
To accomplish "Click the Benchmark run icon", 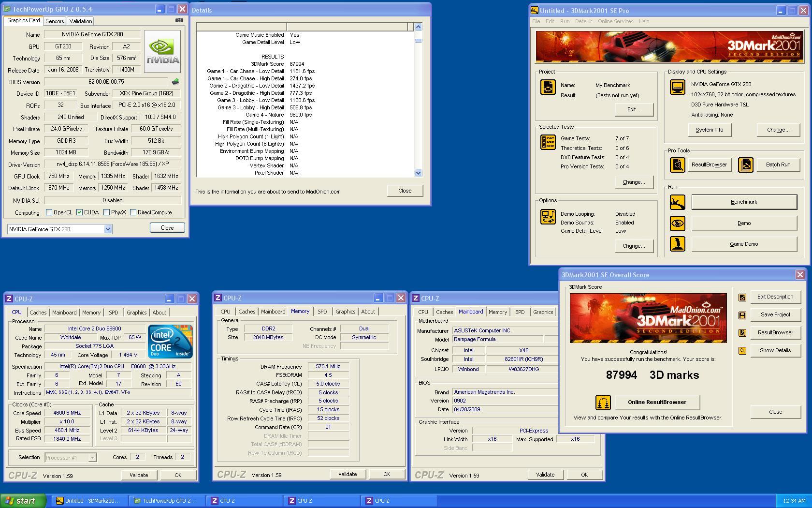I will (x=677, y=202).
